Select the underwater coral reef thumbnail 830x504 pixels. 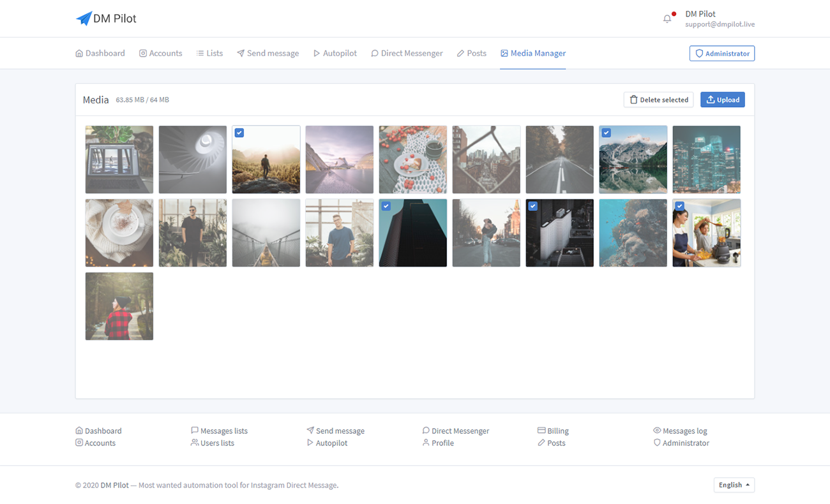(633, 233)
